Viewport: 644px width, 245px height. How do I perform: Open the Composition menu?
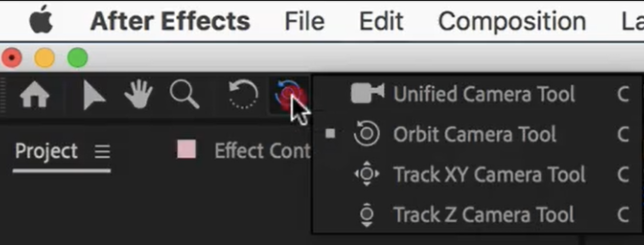(512, 22)
